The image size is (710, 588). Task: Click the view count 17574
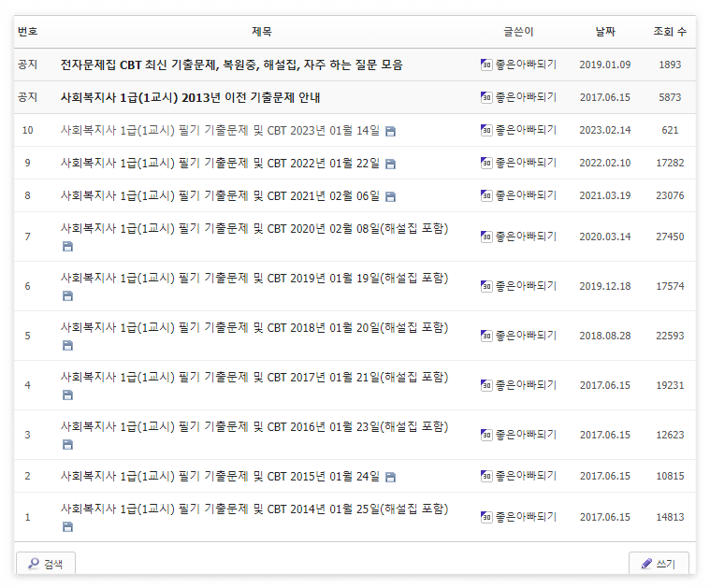pyautogui.click(x=670, y=286)
